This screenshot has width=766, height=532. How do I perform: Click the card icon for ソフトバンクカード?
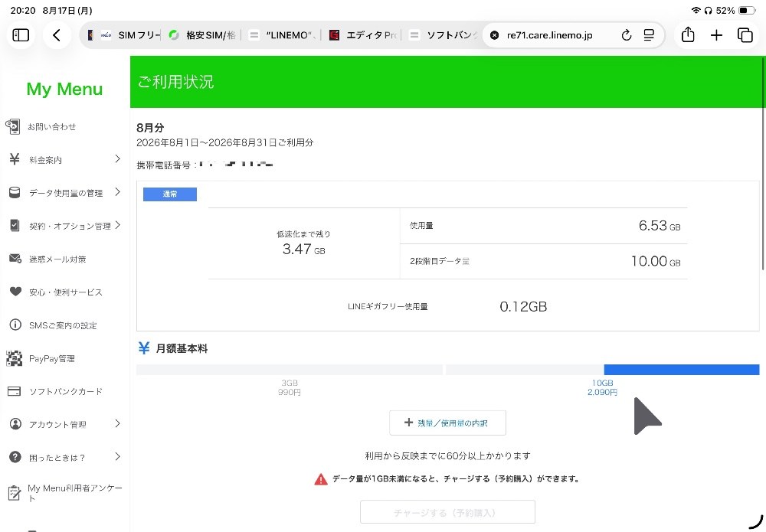click(14, 391)
